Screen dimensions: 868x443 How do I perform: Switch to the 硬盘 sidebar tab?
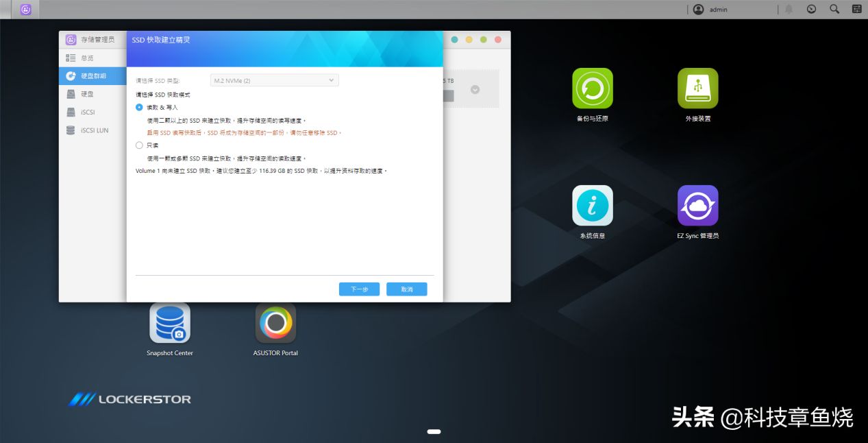(86, 94)
